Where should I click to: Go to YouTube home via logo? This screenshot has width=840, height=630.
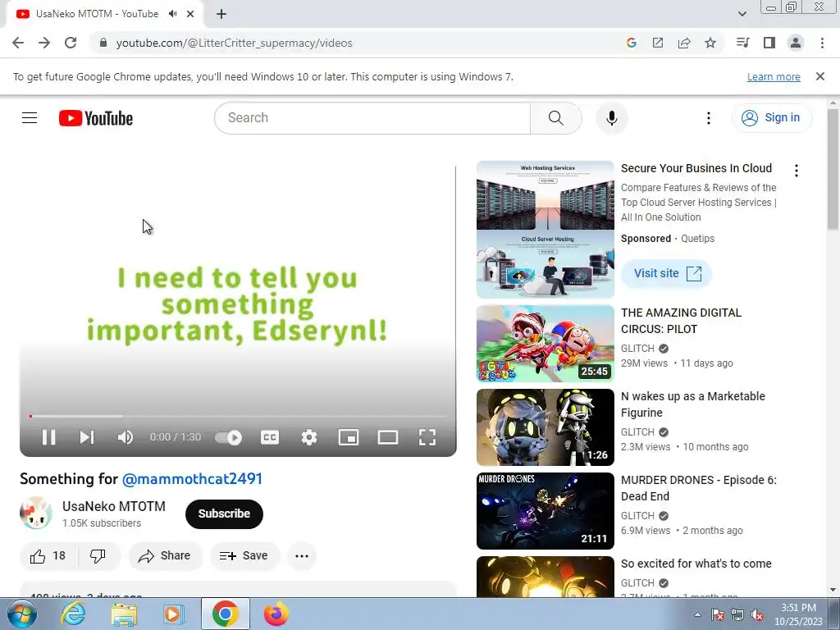pos(96,118)
